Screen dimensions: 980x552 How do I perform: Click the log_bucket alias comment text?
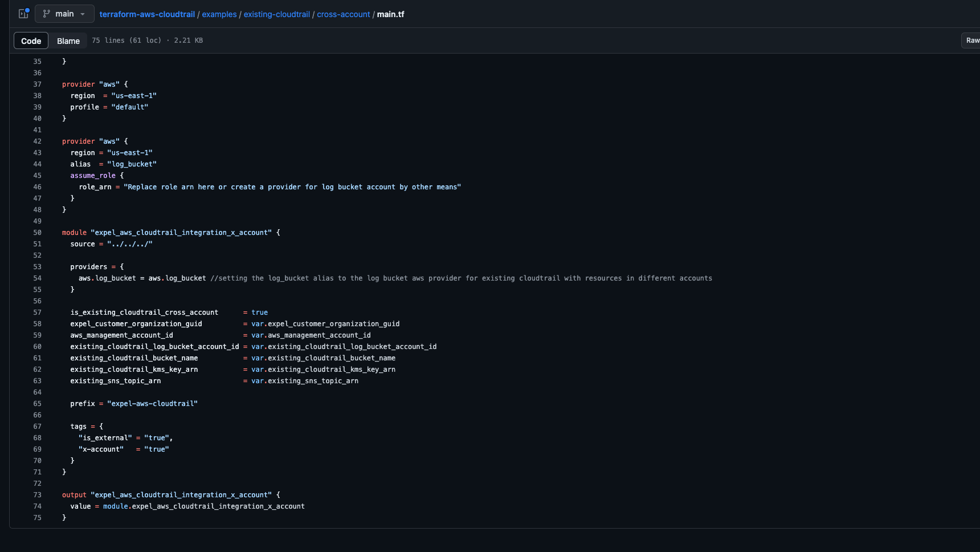tap(461, 278)
